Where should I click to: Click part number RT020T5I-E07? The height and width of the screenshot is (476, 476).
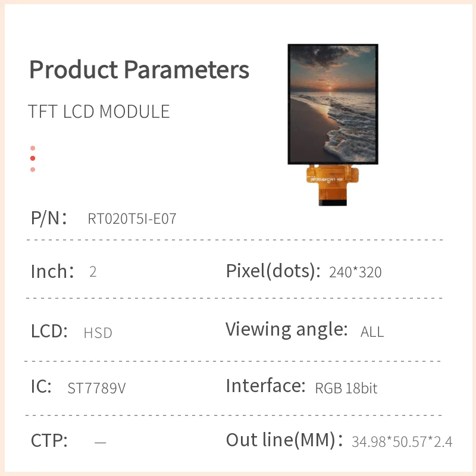(132, 219)
